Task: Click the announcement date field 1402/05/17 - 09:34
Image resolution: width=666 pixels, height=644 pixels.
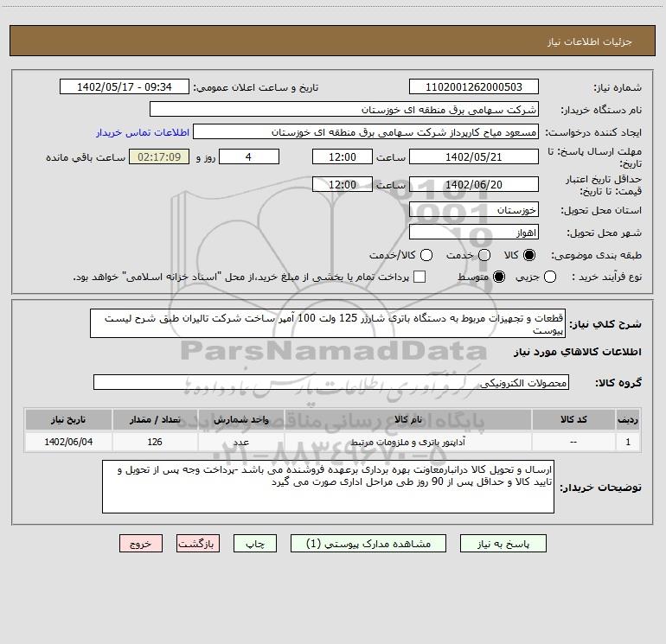Action: (124, 86)
